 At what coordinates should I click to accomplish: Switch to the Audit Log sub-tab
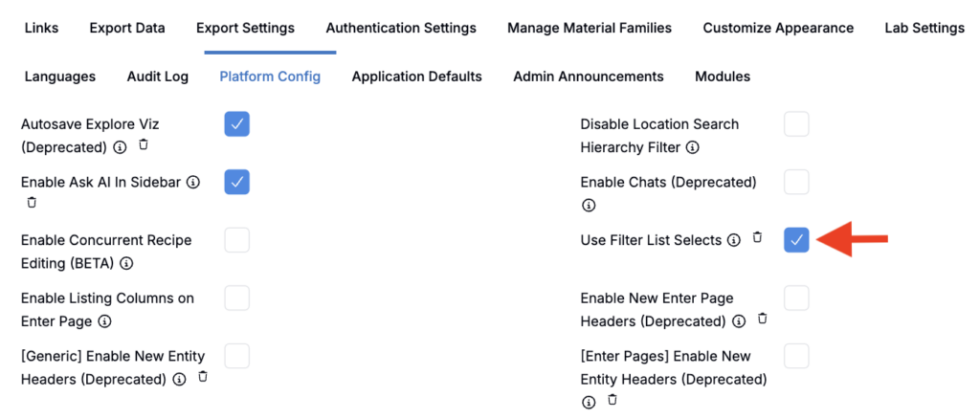pos(158,76)
